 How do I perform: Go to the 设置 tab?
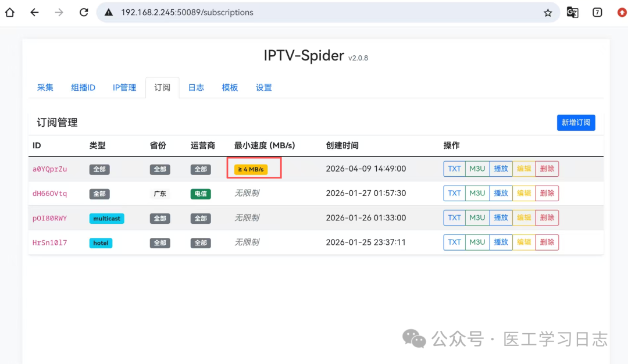coord(264,88)
